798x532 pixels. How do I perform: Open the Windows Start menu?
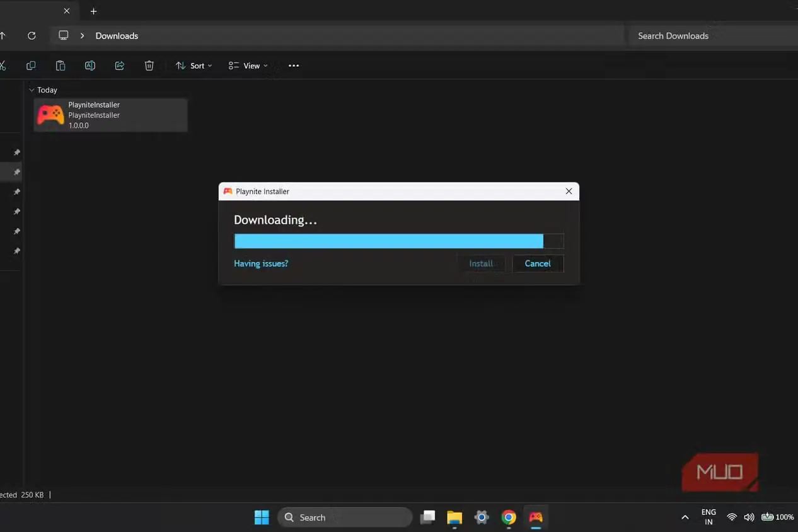click(x=262, y=518)
